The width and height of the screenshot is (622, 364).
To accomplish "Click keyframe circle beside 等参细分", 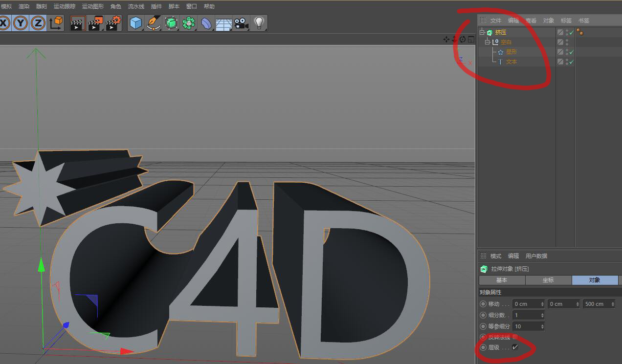I will point(484,326).
